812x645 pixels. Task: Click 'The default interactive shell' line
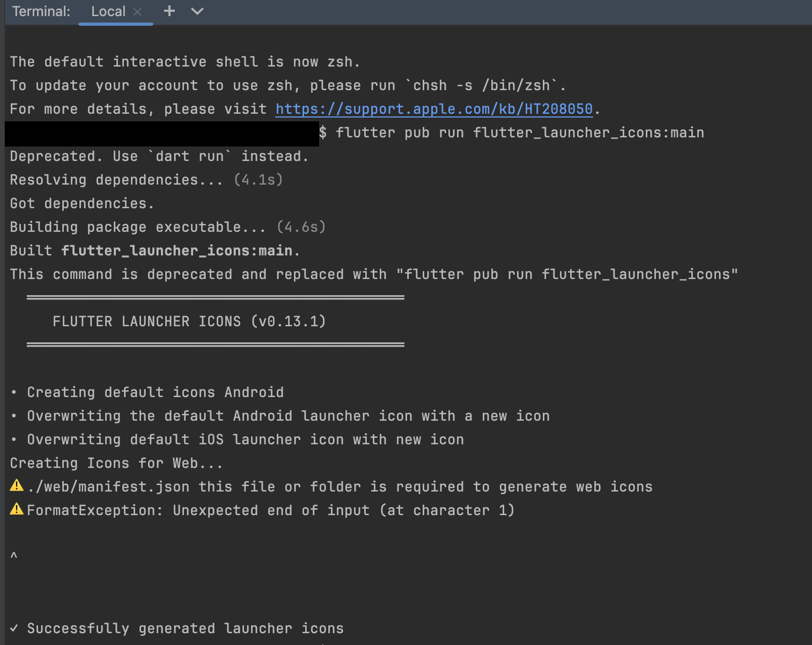coord(185,62)
